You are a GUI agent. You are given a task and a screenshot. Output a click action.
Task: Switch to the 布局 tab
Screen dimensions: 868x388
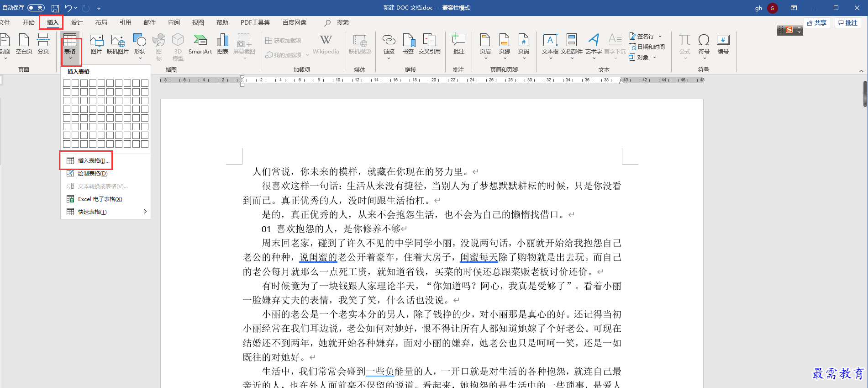pos(101,22)
